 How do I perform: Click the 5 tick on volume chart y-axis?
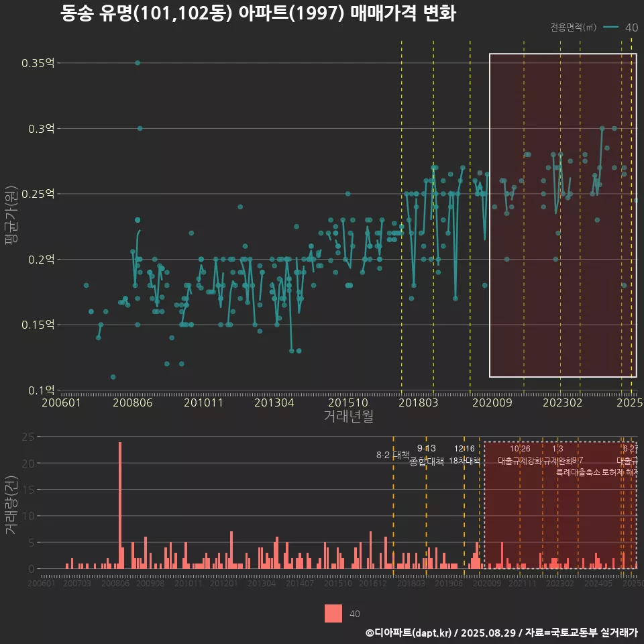point(32,543)
